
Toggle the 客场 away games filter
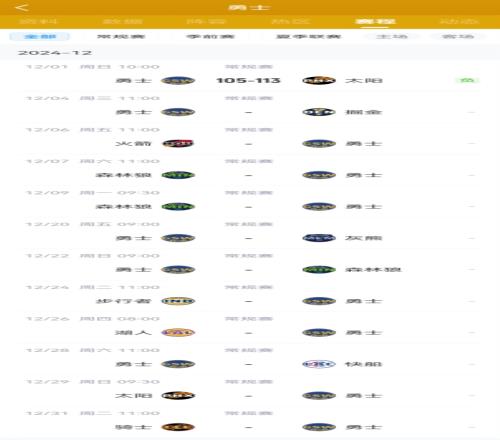(x=458, y=36)
